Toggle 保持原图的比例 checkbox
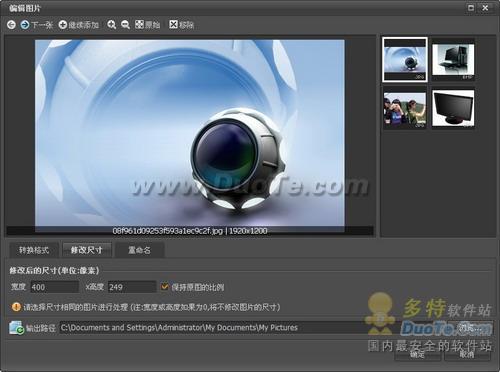The image size is (500, 372). [165, 287]
